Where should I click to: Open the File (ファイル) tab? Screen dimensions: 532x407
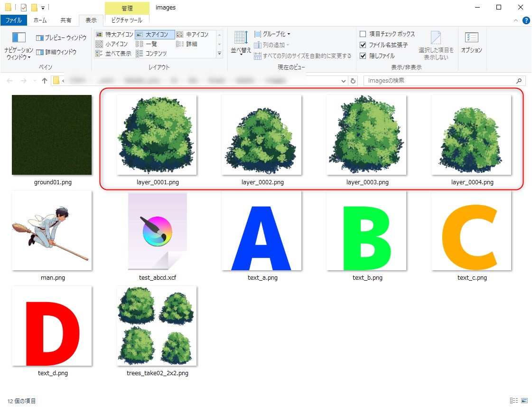(13, 20)
